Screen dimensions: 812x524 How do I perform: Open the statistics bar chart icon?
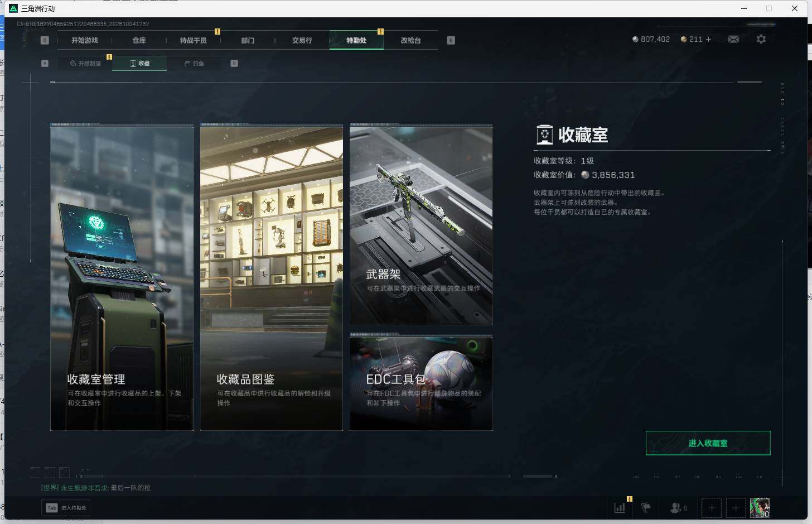pyautogui.click(x=620, y=508)
